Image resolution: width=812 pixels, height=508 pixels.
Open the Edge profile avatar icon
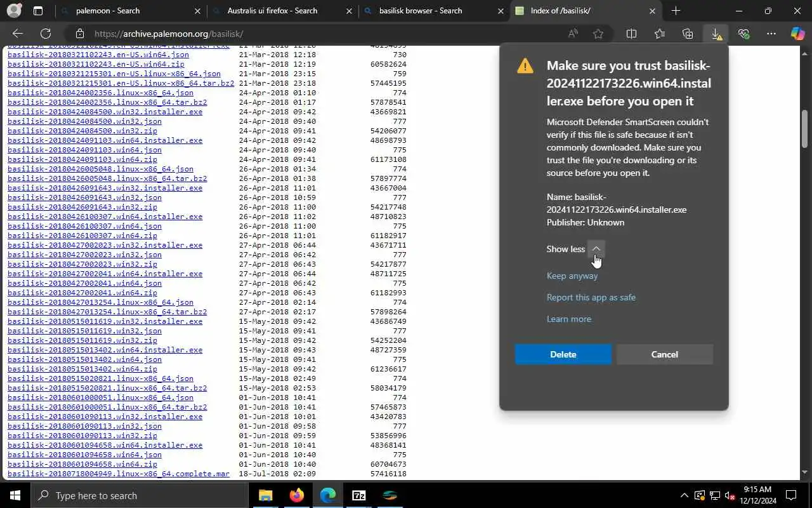click(14, 11)
